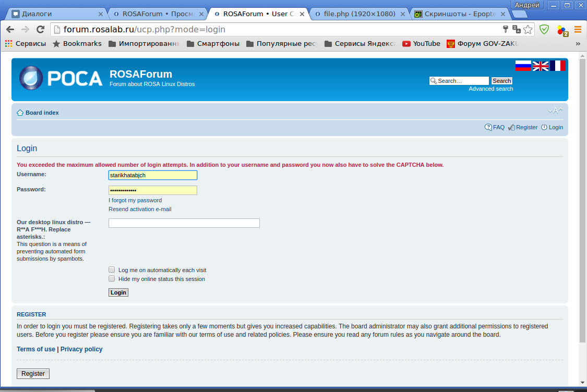587x392 pixels.
Task: Click the page icon in address bar
Action: (56, 29)
